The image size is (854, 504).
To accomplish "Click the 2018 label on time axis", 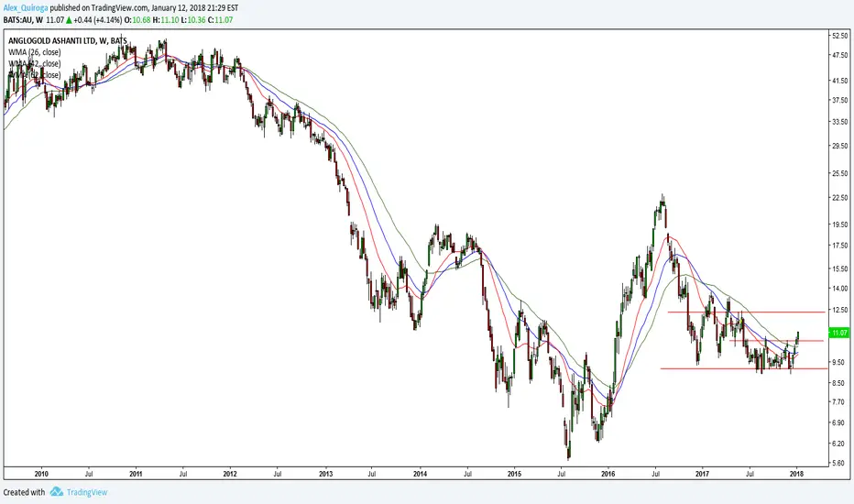I will click(797, 474).
